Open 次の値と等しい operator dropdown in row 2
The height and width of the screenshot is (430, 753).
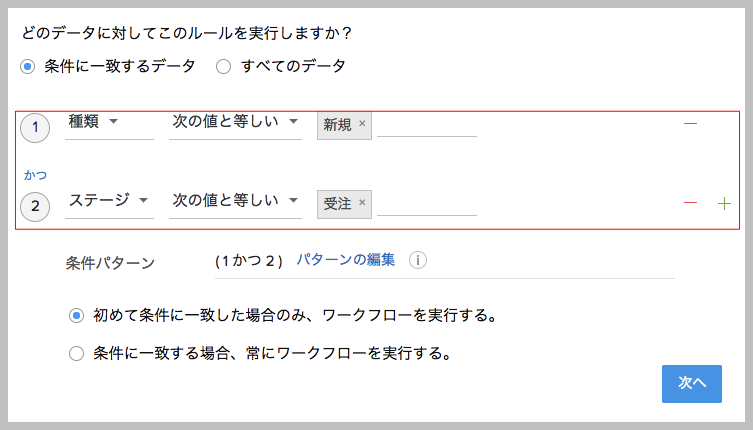pos(235,200)
